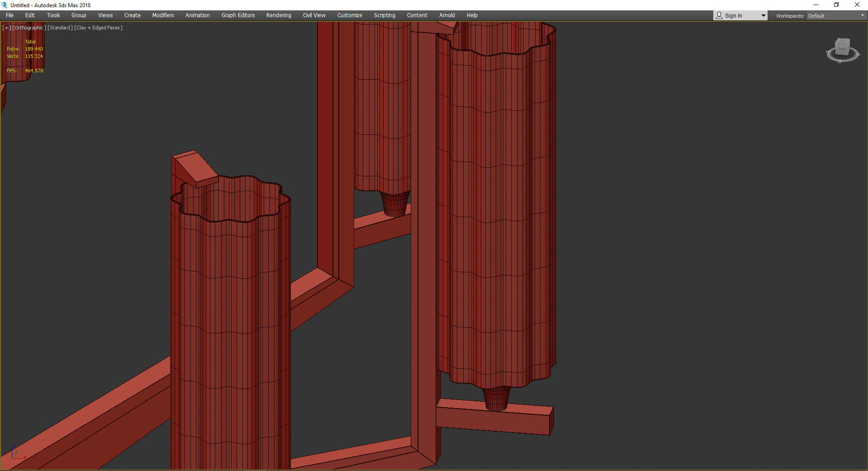Open the Help menu

(472, 15)
